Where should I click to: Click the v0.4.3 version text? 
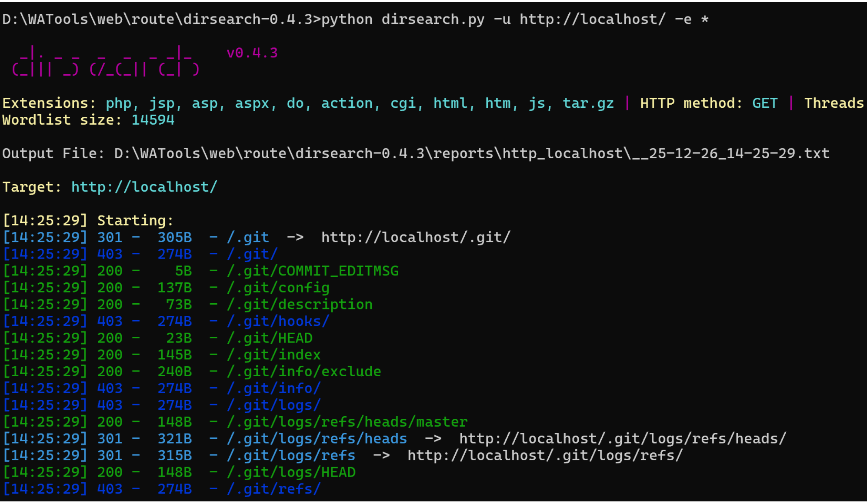(252, 53)
